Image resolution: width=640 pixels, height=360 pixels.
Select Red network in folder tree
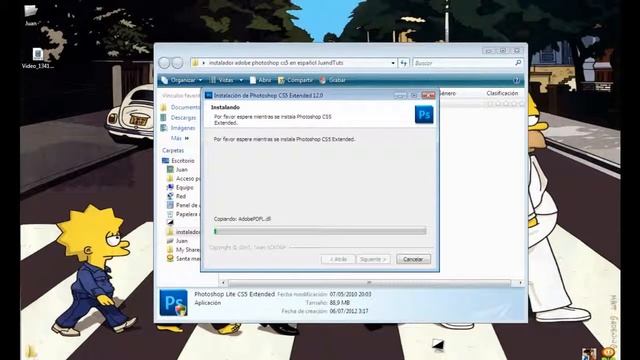181,196
